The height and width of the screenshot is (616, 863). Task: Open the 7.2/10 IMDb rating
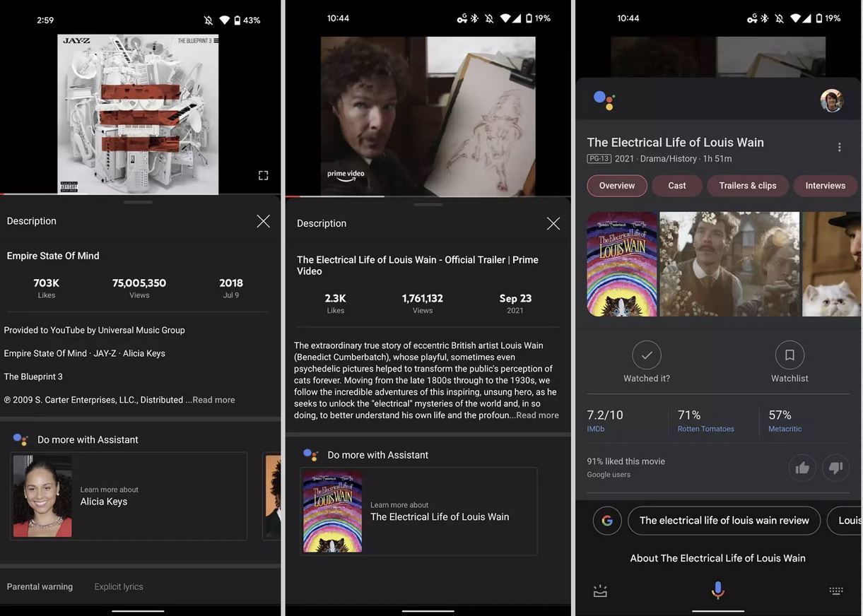click(x=605, y=420)
